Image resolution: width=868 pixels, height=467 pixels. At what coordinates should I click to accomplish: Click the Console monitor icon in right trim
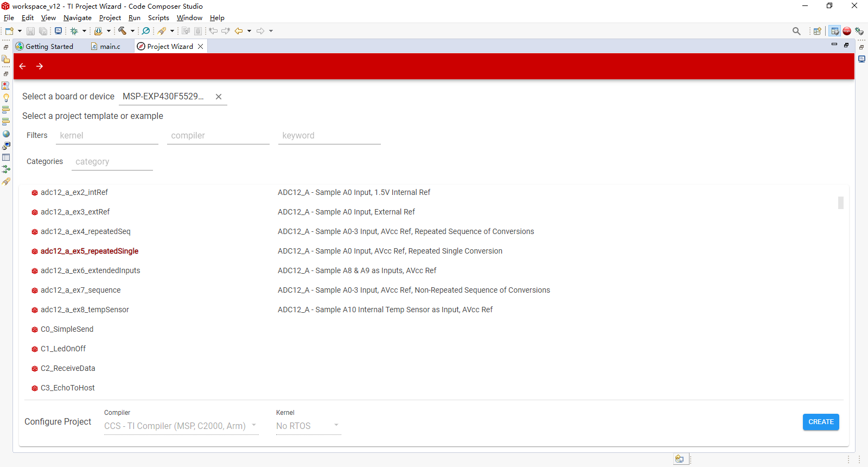[x=861, y=59]
